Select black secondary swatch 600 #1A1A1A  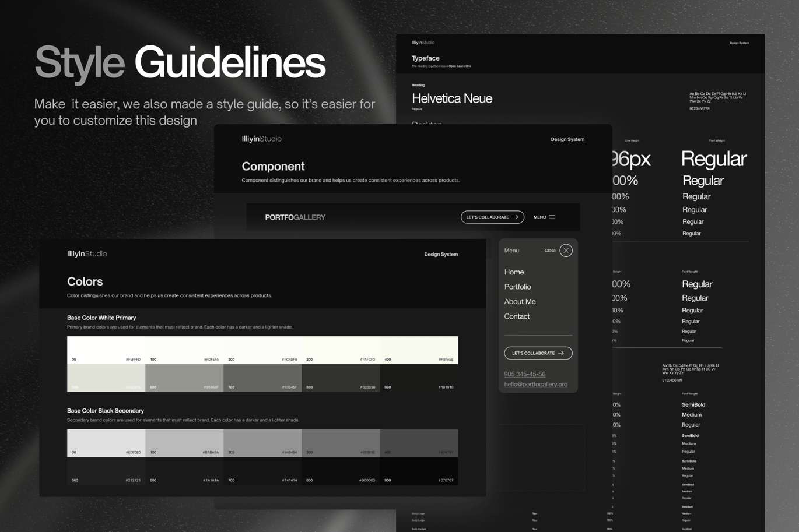(x=184, y=471)
